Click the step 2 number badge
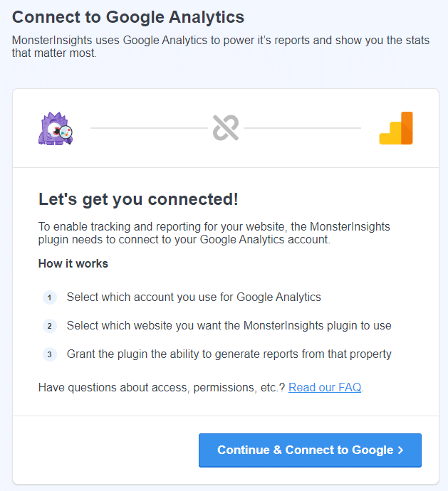This screenshot has width=448, height=491. pos(50,326)
